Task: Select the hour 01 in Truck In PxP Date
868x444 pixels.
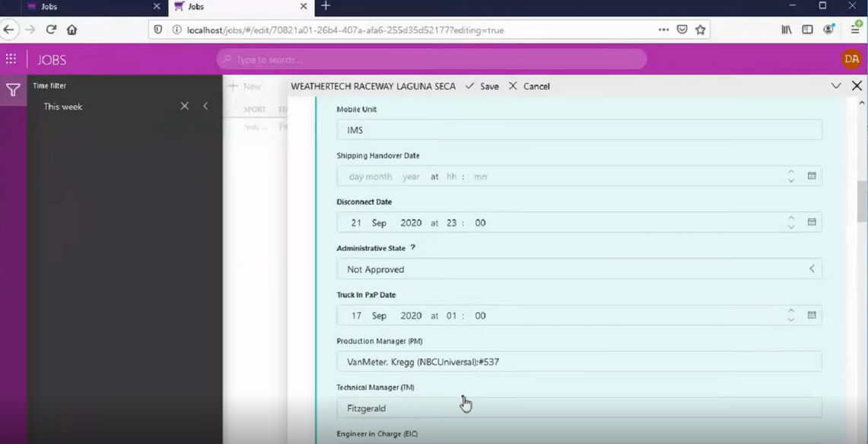Action: click(452, 315)
